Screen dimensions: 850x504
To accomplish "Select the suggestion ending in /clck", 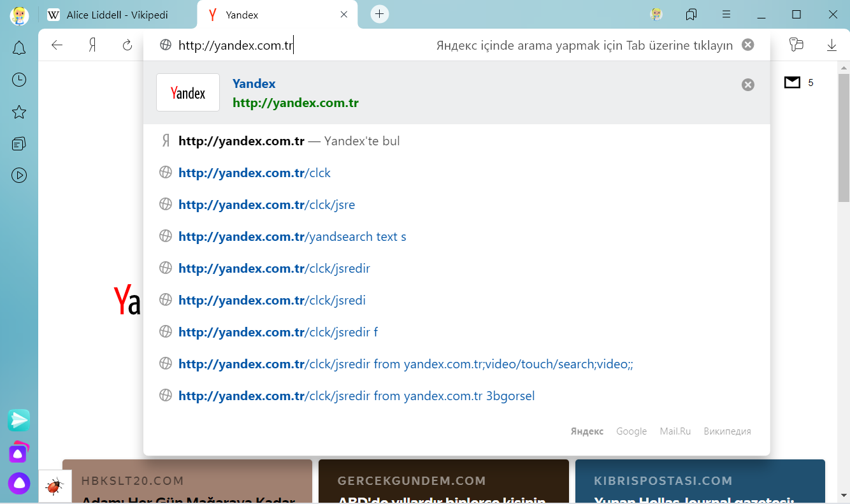I will coord(456,173).
